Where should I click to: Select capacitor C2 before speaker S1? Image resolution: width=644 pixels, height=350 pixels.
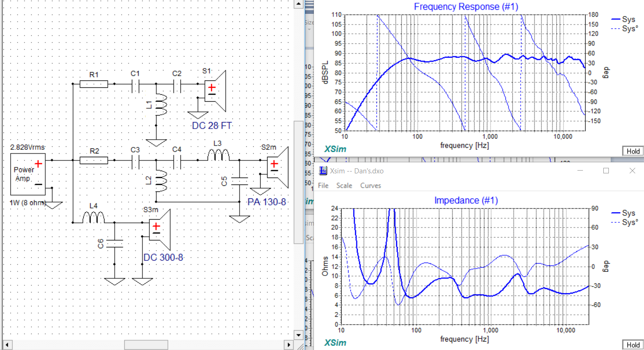click(x=177, y=84)
